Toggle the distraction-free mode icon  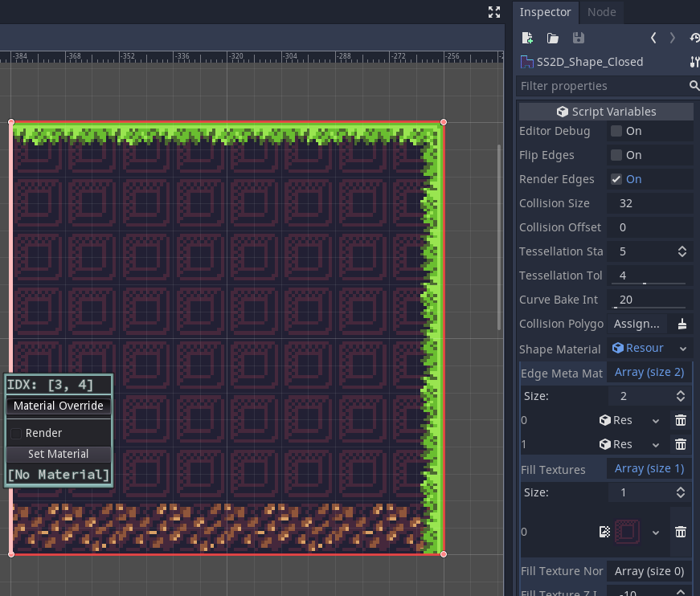494,12
